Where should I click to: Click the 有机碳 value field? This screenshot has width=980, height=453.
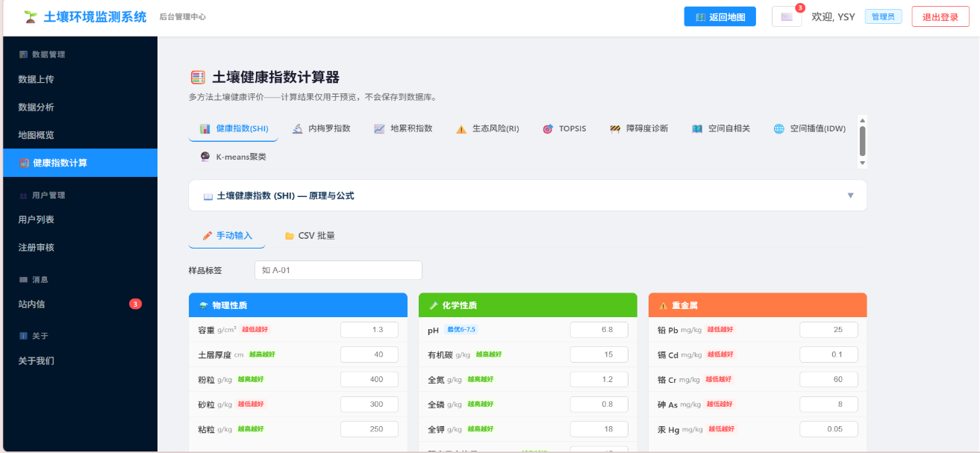click(x=599, y=354)
